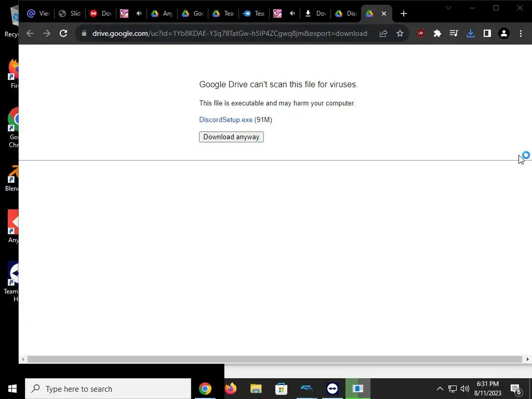Go forward to next page
The height and width of the screenshot is (399, 532).
coord(46,33)
